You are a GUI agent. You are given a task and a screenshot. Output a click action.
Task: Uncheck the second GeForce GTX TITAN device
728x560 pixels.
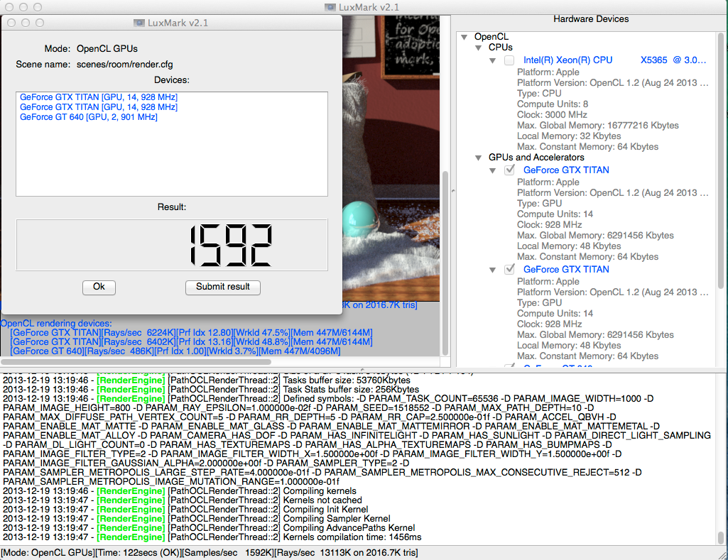click(509, 269)
